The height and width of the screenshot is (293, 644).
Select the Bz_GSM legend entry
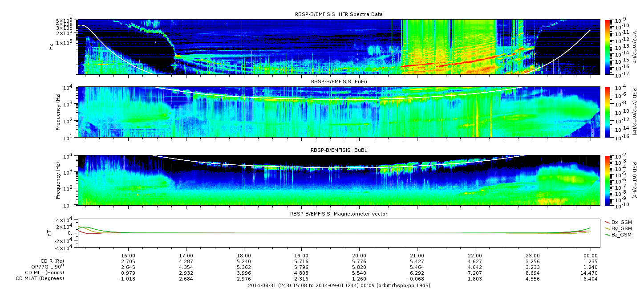(x=618, y=234)
